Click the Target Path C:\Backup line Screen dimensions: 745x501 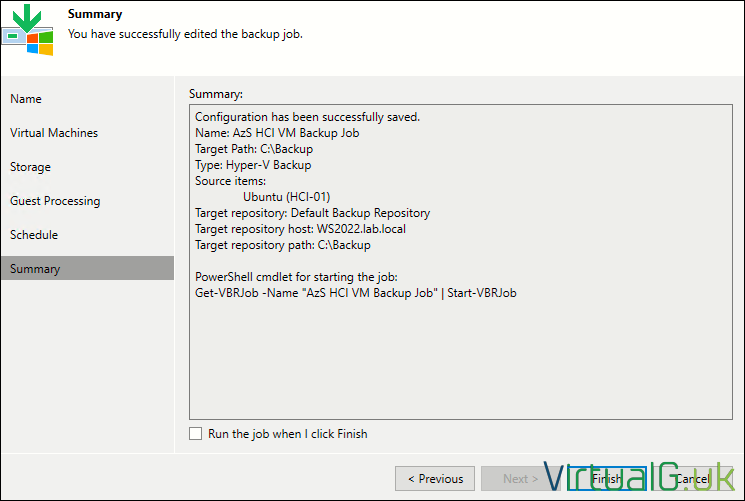[x=254, y=149]
